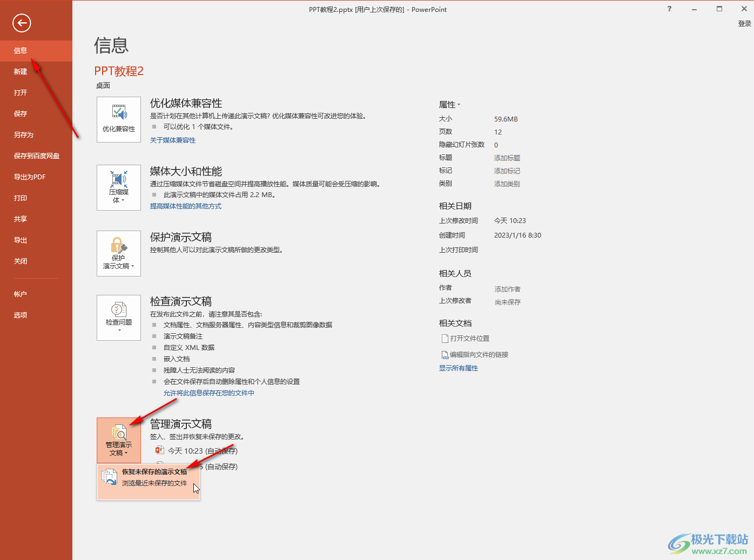Click the last modified time 今天 10:23
Image resolution: width=754 pixels, height=560 pixels.
(510, 221)
